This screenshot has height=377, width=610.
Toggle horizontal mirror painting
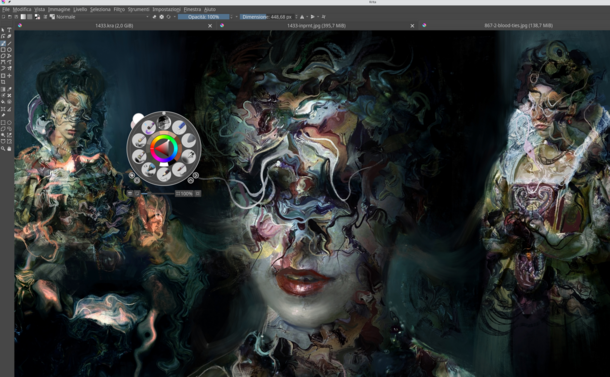coord(302,17)
